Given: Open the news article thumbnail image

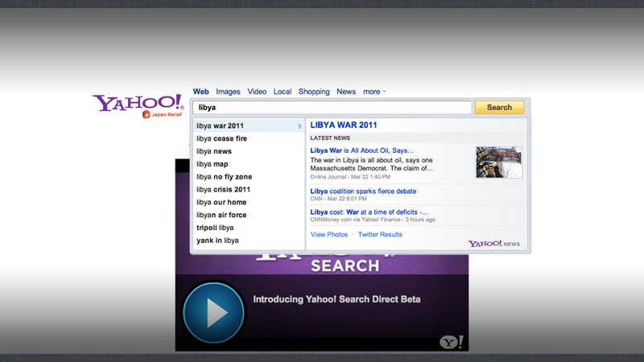Looking at the screenshot, I should click(x=499, y=162).
